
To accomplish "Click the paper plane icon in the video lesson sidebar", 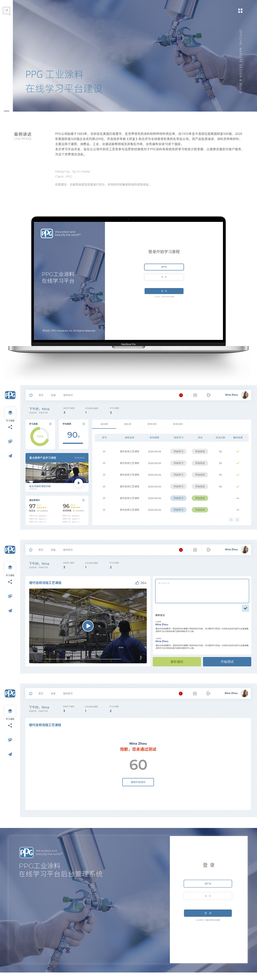I will click(x=10, y=610).
